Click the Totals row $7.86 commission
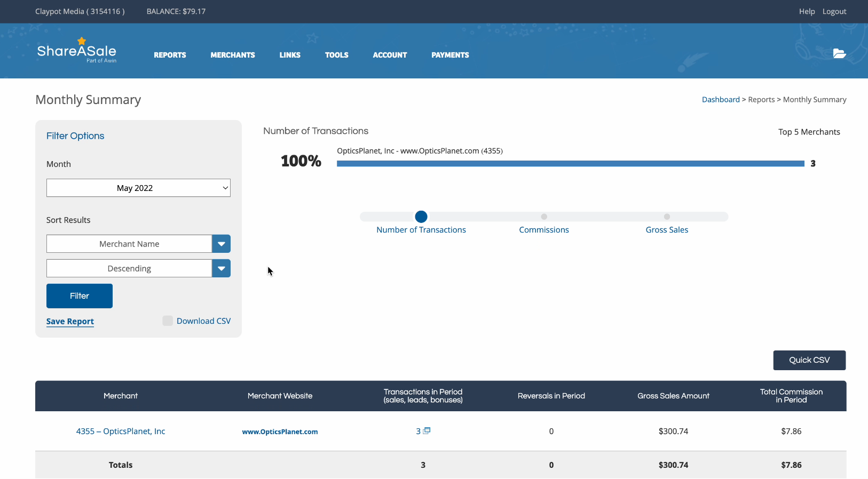This screenshot has height=479, width=868. pos(791,465)
